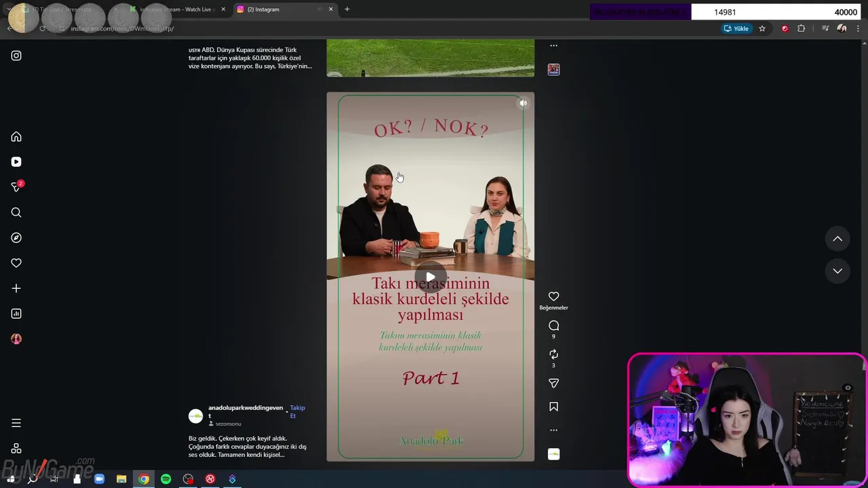Open more options on current reel

pyautogui.click(x=553, y=430)
